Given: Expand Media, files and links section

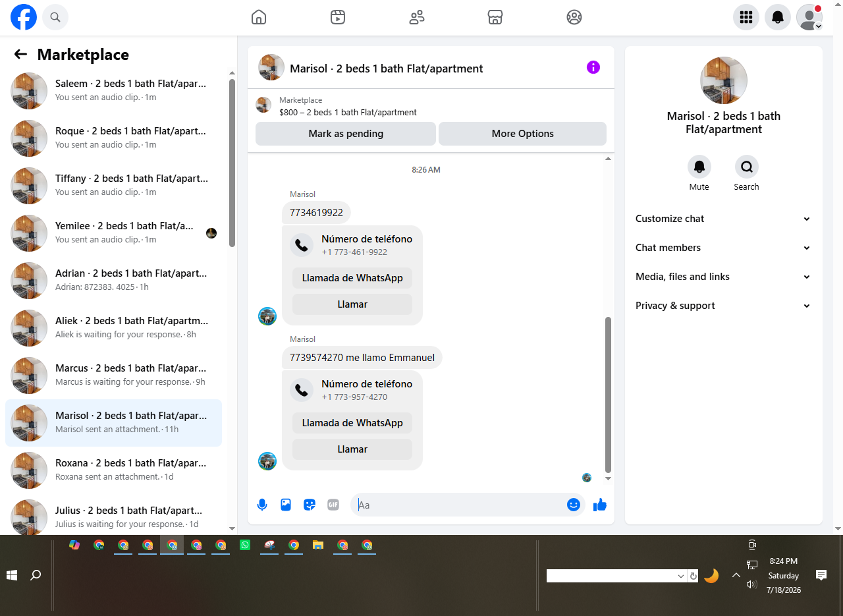Looking at the screenshot, I should [724, 277].
